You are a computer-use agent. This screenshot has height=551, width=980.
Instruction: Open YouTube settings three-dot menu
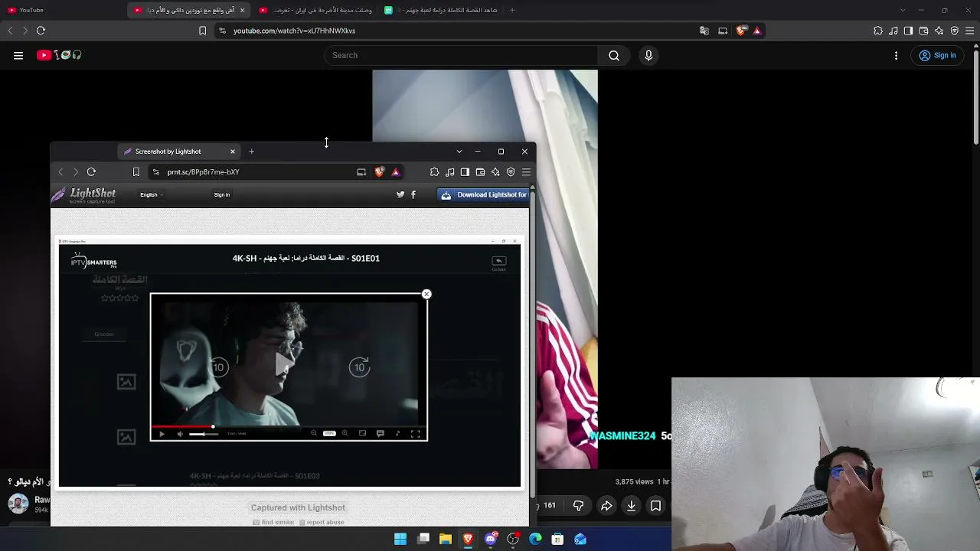coord(897,55)
